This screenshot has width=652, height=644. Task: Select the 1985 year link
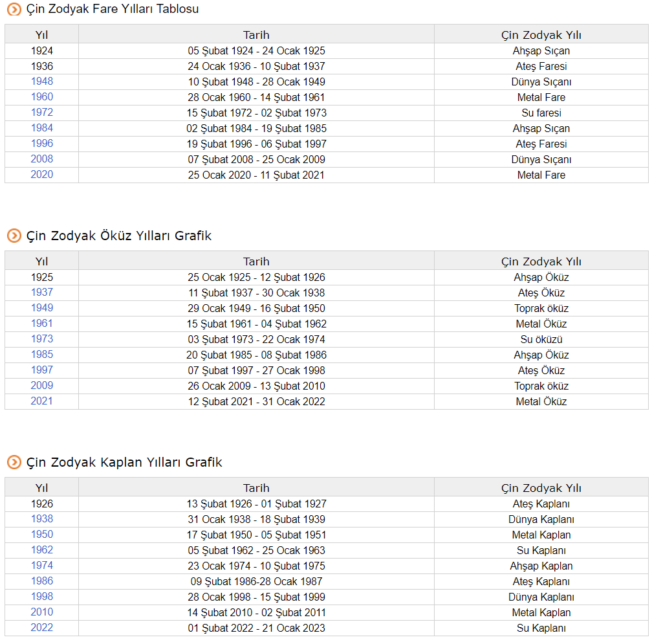coord(42,355)
